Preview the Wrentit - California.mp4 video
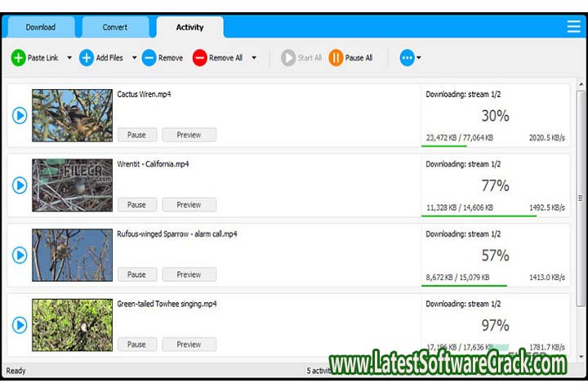 coord(189,205)
